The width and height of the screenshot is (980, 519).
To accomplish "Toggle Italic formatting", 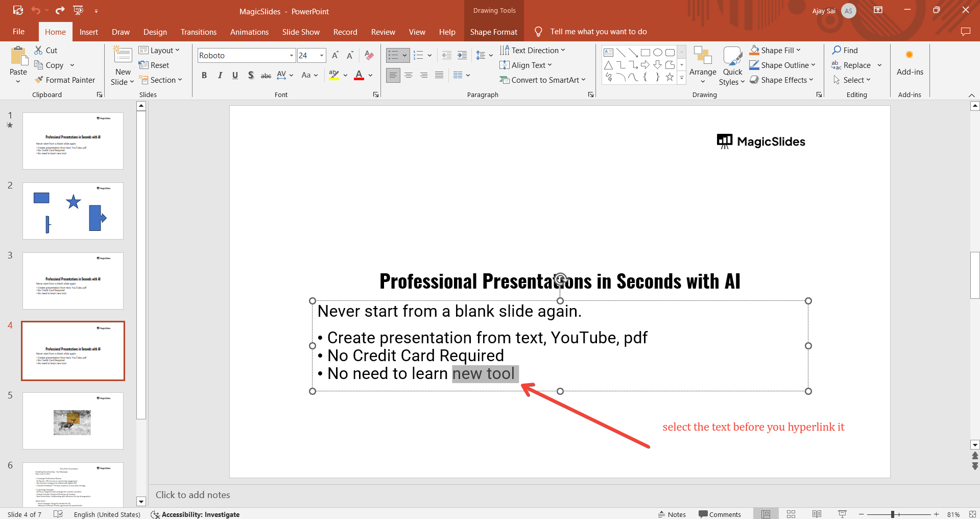I will coord(220,76).
